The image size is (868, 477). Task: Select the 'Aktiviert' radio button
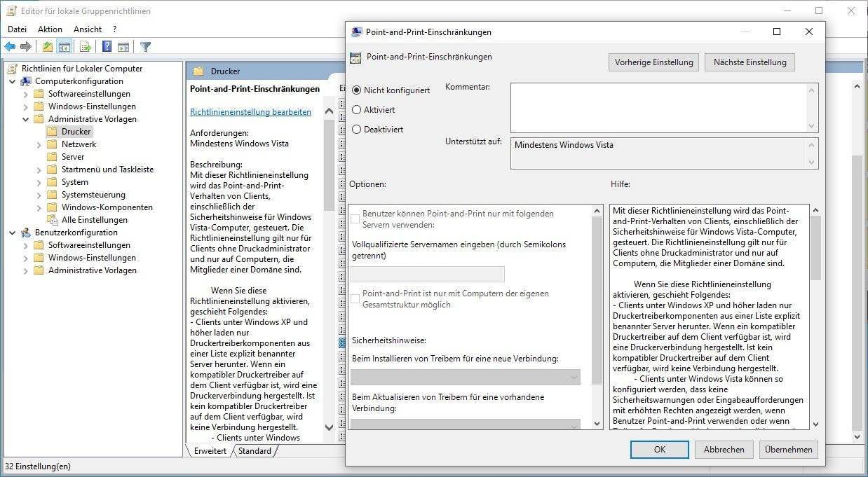[357, 110]
